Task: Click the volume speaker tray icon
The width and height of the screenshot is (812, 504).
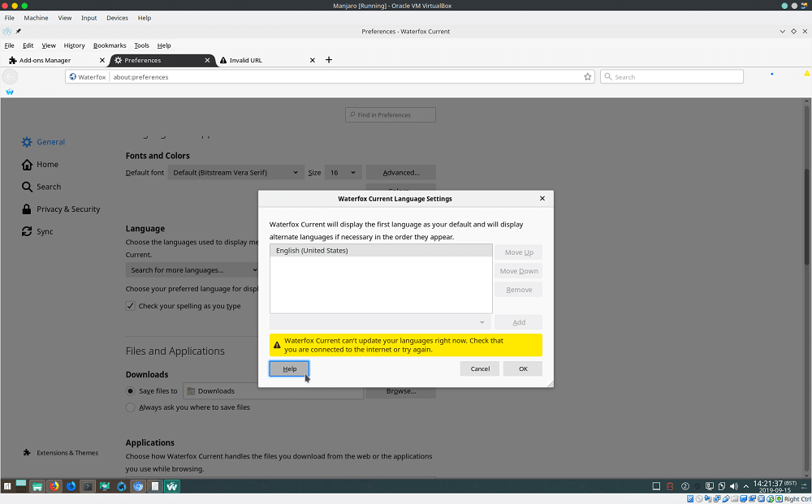Action: (733, 486)
